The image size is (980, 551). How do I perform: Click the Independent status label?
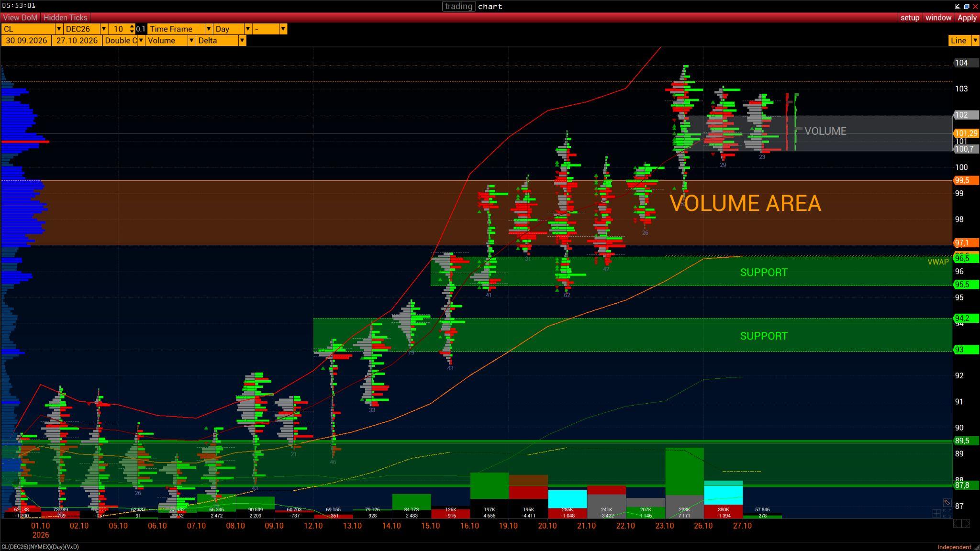[x=954, y=547]
